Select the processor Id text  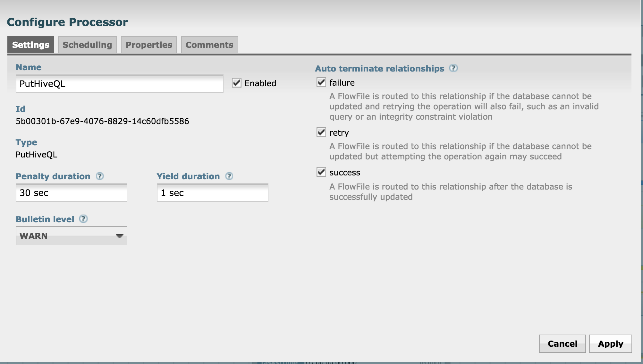pyautogui.click(x=103, y=121)
